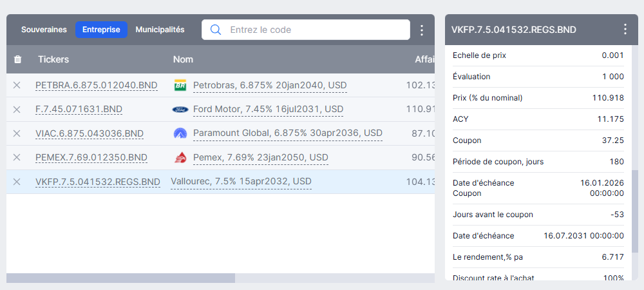Viewport: 644px width, 290px height.
Task: Switch to the Municipalités tab
Action: click(x=160, y=30)
